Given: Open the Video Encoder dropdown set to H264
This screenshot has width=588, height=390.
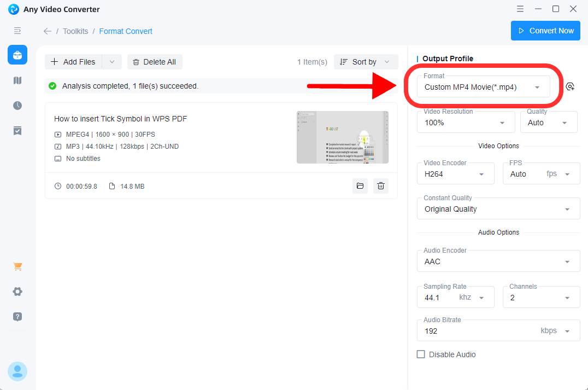Looking at the screenshot, I should [455, 174].
